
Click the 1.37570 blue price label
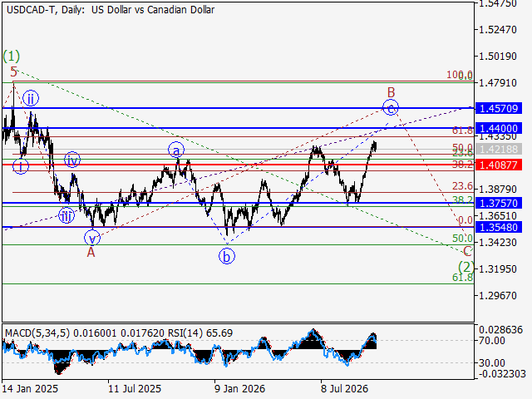(x=499, y=203)
